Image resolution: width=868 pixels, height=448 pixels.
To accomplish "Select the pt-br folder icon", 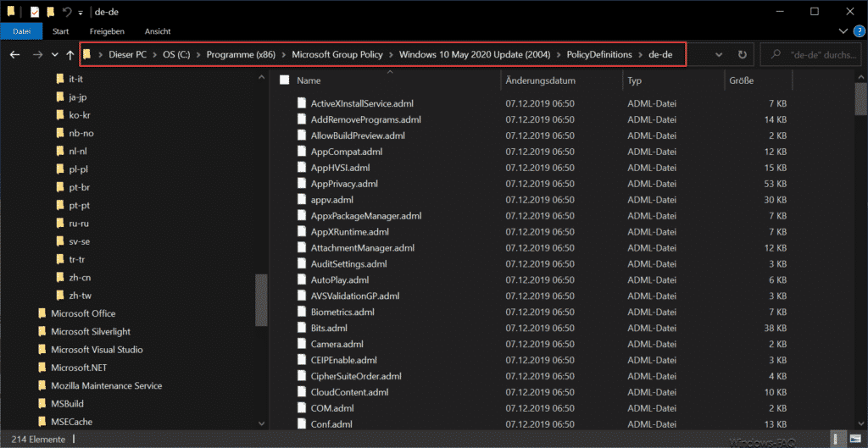I will 60,187.
